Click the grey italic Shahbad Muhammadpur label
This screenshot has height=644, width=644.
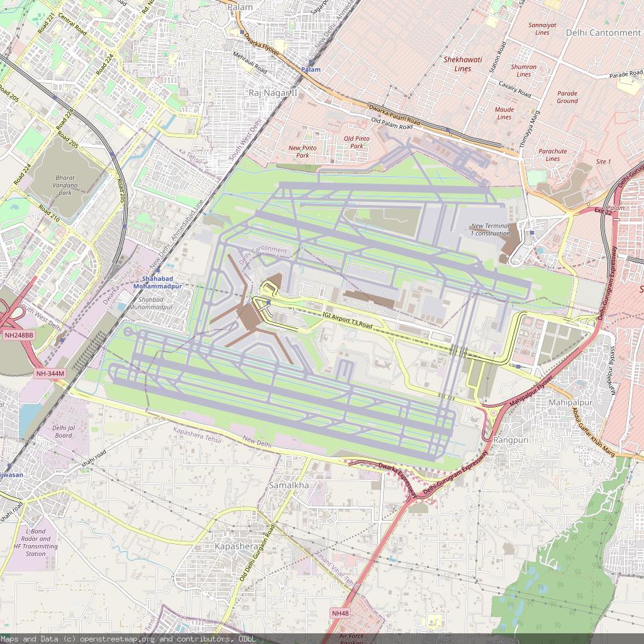[x=151, y=303]
